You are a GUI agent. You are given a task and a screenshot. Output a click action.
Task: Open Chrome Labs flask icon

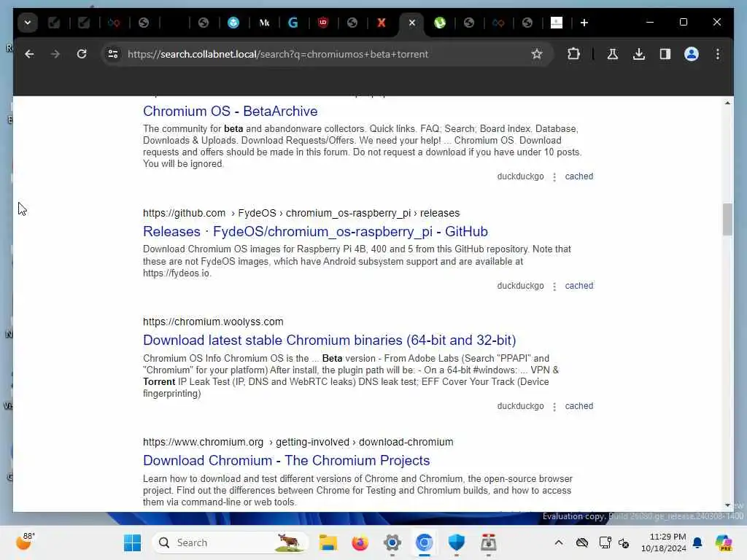point(613,54)
